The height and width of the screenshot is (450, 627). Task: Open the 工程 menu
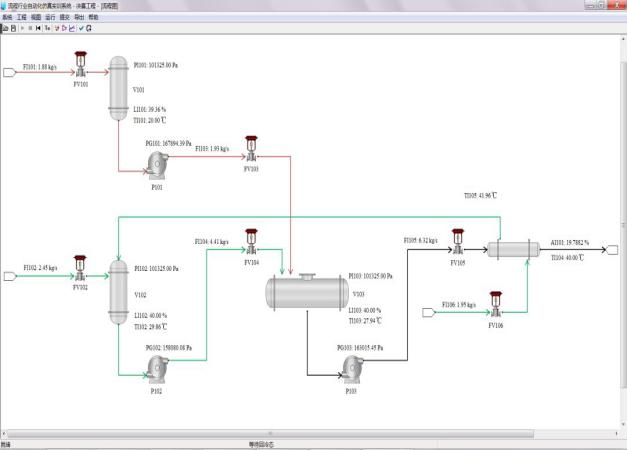[x=22, y=17]
